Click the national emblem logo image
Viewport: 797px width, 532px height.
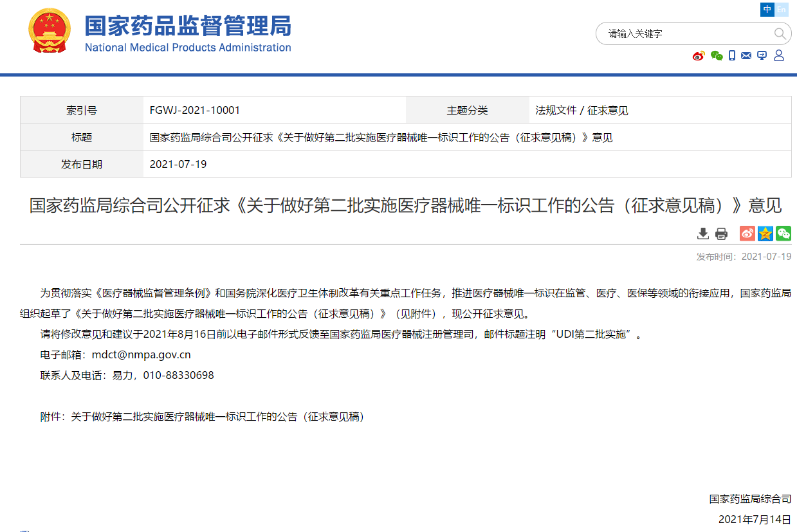click(x=50, y=32)
